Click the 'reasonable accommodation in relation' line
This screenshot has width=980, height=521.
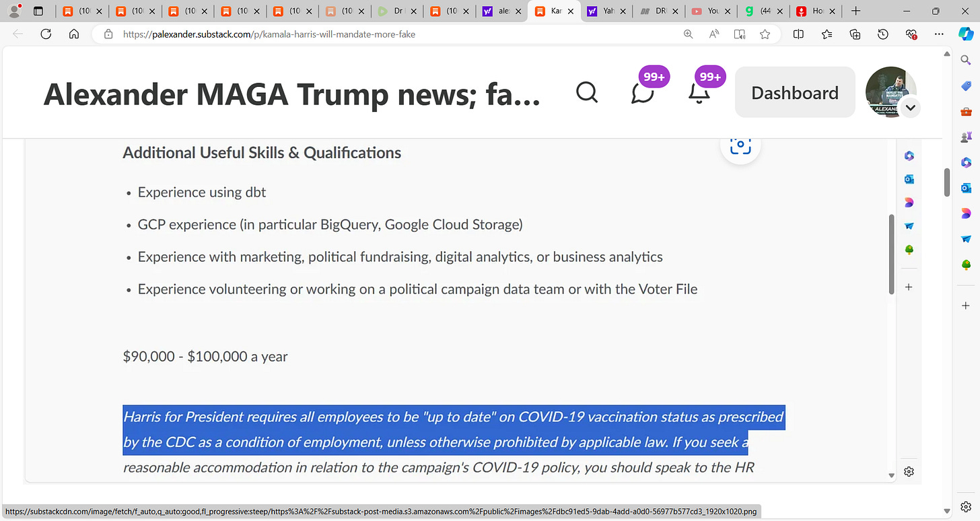[438, 467]
